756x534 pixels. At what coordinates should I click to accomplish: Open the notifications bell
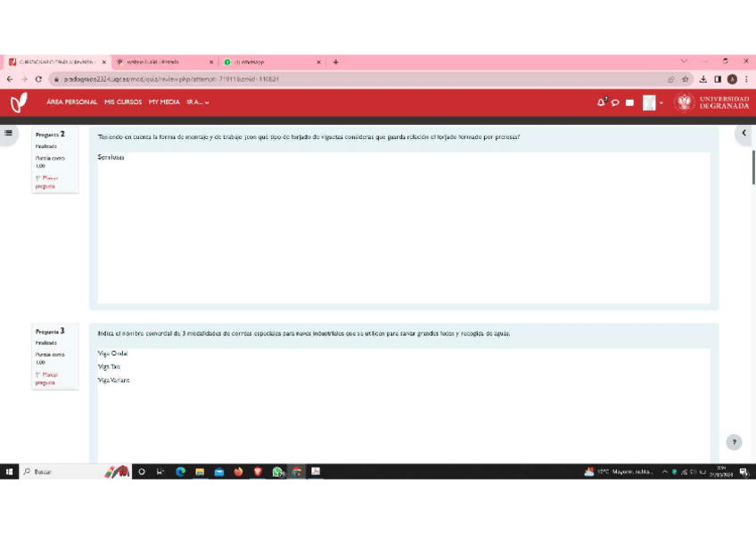tap(601, 103)
